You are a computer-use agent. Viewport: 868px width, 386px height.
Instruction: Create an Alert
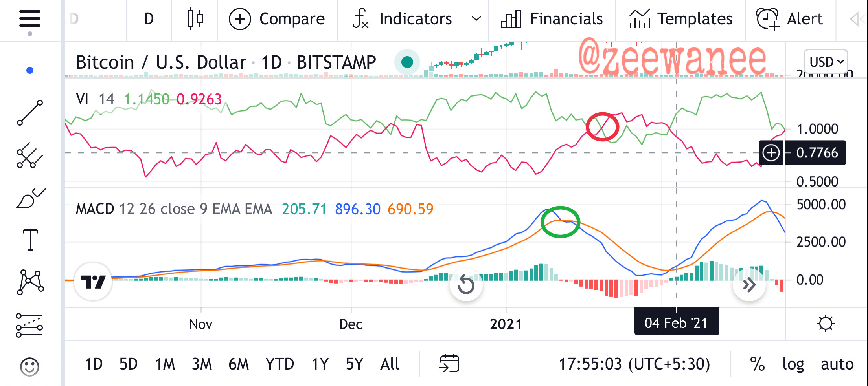789,19
